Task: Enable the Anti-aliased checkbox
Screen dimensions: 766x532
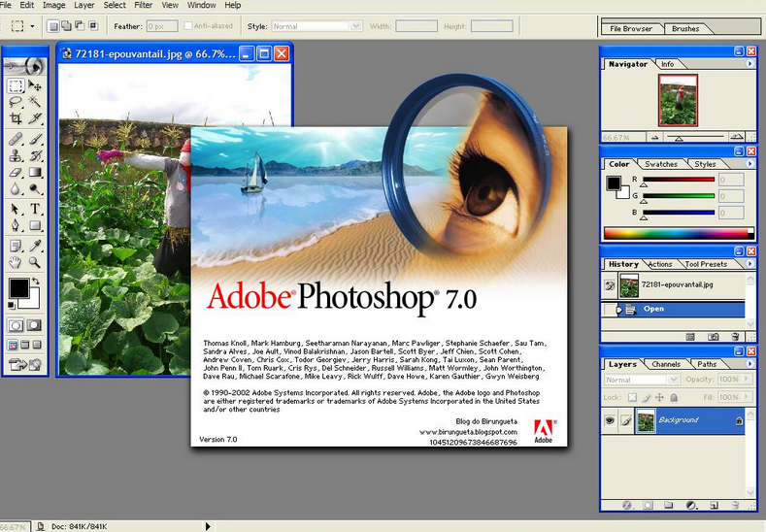Action: 188,26
